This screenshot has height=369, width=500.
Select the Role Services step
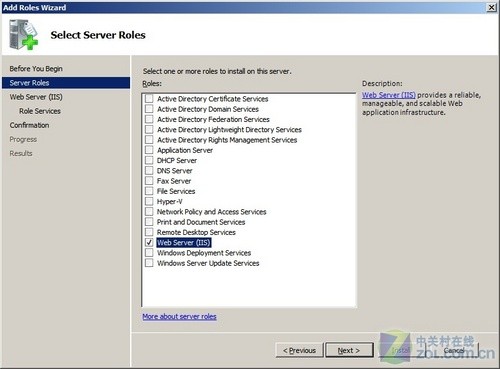[40, 111]
